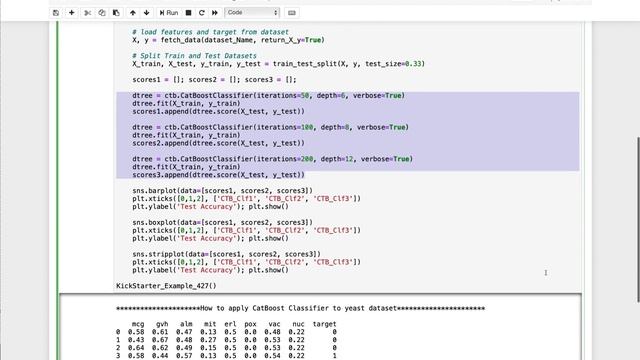Open the cell type dropdown showing Code
Image resolution: width=640 pixels, height=360 pixels.
point(252,13)
